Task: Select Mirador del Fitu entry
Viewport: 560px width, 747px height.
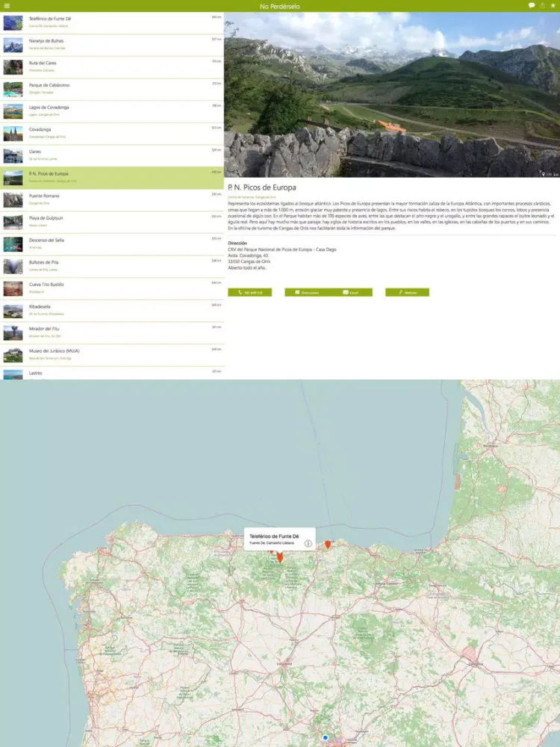Action: pyautogui.click(x=112, y=333)
